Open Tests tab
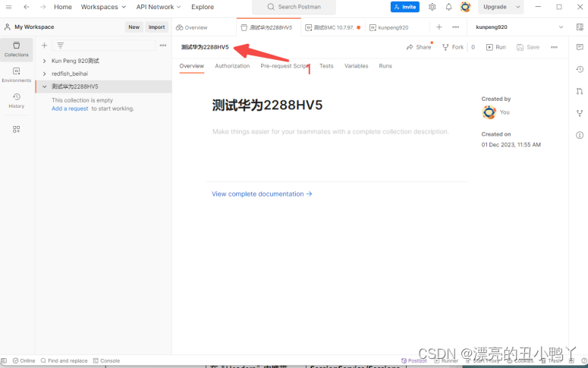This screenshot has height=368, width=588. [326, 66]
